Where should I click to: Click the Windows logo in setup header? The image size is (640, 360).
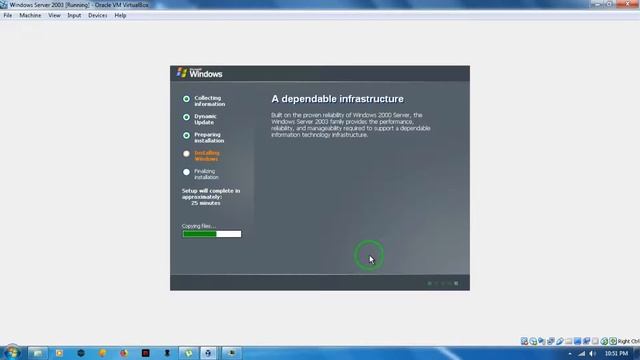pos(200,73)
